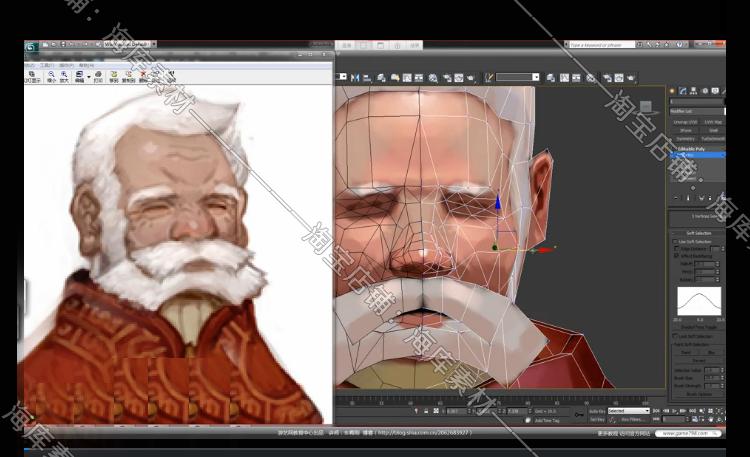Click 编辑 edit icon in image viewer
The height and width of the screenshot is (457, 750).
pos(79,77)
